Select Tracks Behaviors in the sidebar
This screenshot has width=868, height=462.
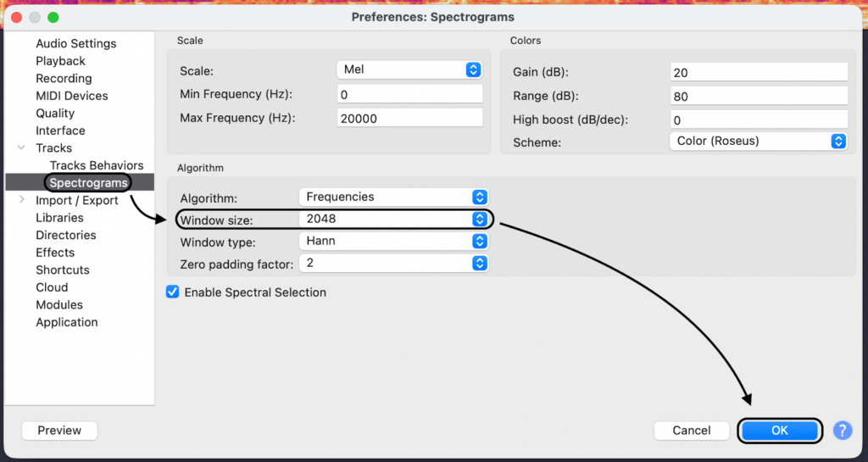97,165
